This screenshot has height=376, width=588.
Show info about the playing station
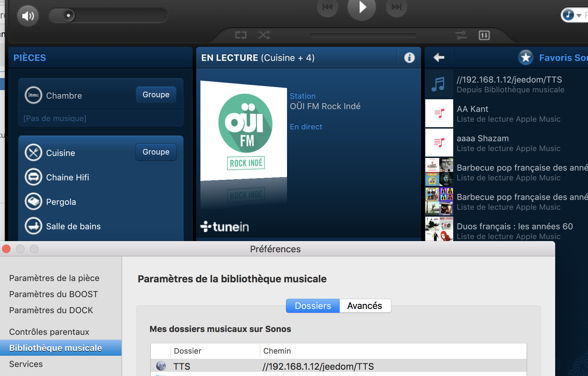coord(410,58)
